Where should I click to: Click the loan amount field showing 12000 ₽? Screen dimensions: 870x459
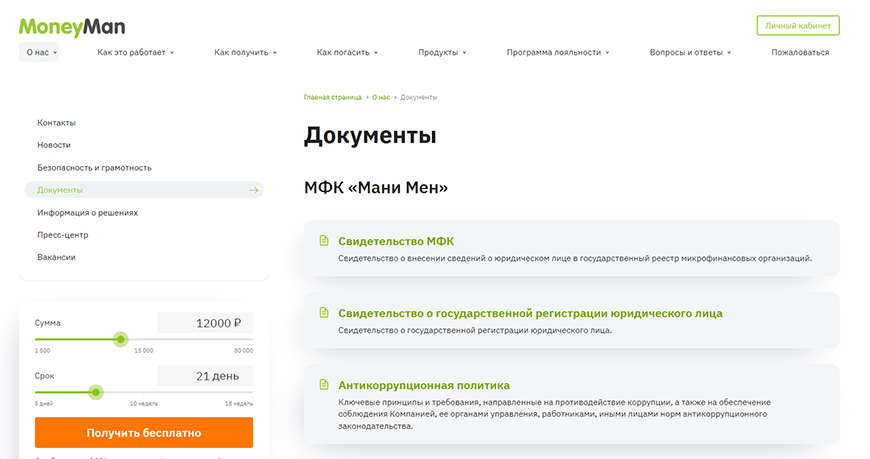tap(205, 323)
